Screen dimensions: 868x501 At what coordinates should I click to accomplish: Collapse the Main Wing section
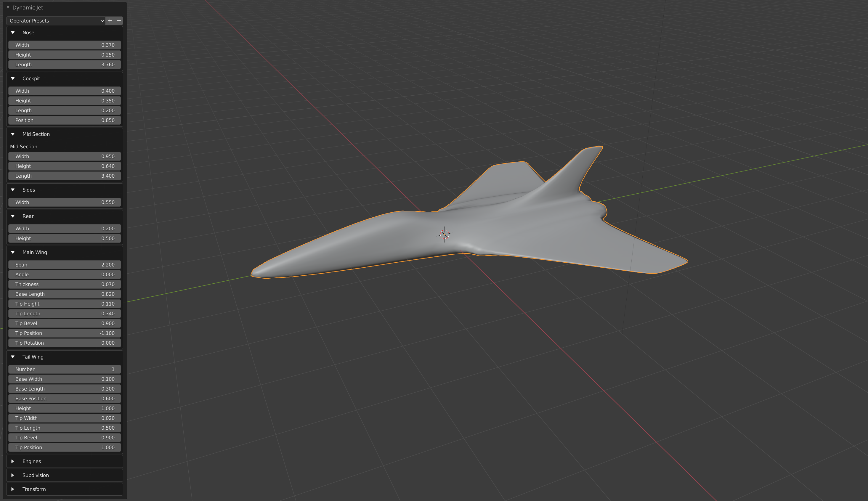click(13, 252)
